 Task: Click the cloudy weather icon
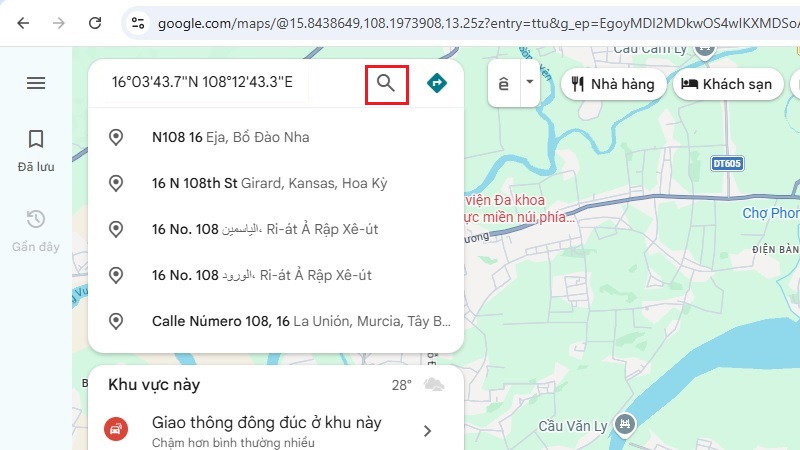coord(434,385)
